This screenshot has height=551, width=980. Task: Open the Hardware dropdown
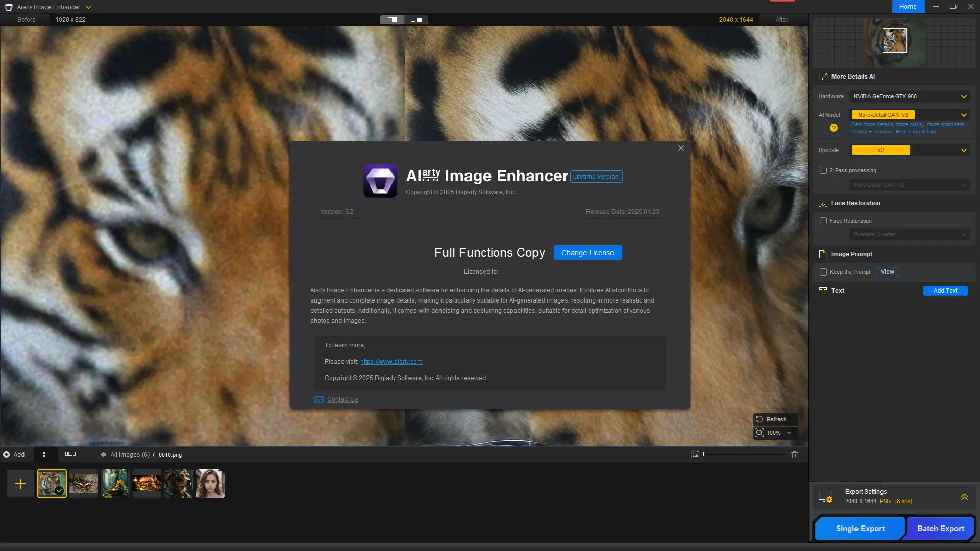click(x=909, y=96)
